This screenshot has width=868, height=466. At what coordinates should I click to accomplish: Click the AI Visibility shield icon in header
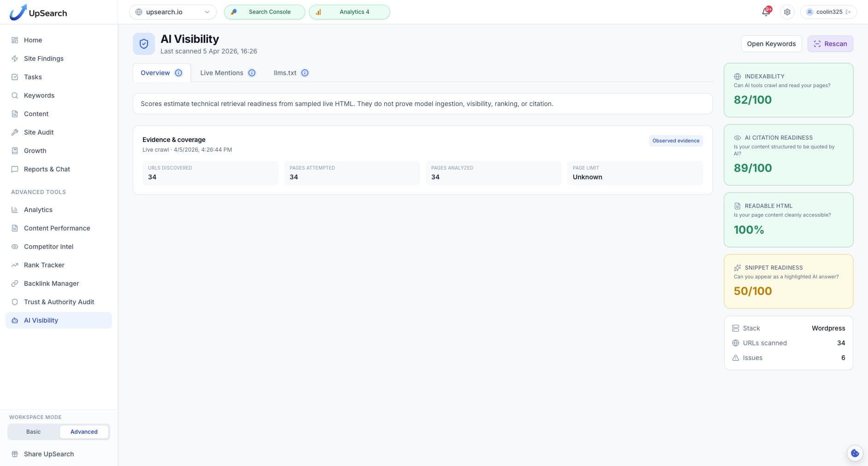coord(144,44)
